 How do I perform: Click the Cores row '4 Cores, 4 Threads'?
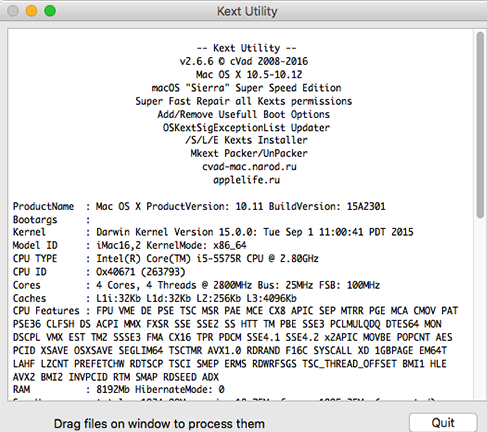pyautogui.click(x=196, y=285)
